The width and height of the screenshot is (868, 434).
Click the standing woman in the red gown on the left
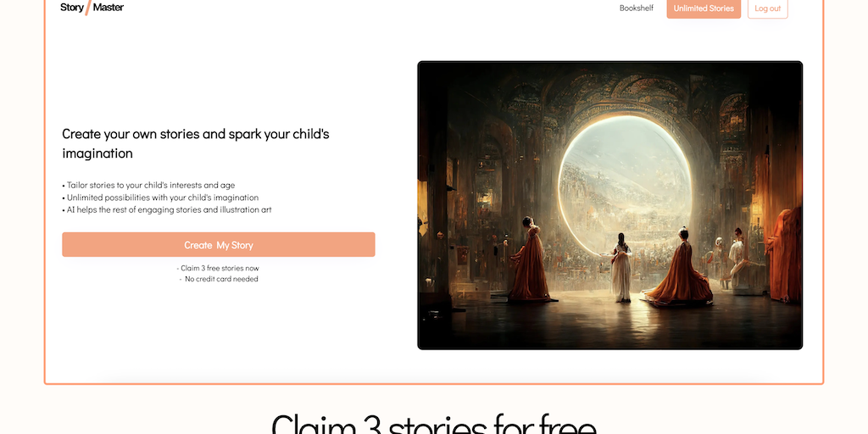click(529, 259)
